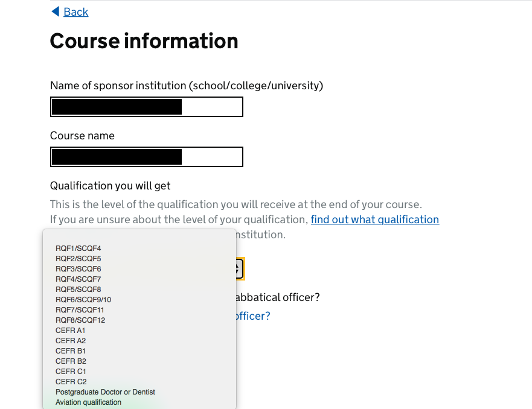Go back using the Back link

click(x=75, y=12)
